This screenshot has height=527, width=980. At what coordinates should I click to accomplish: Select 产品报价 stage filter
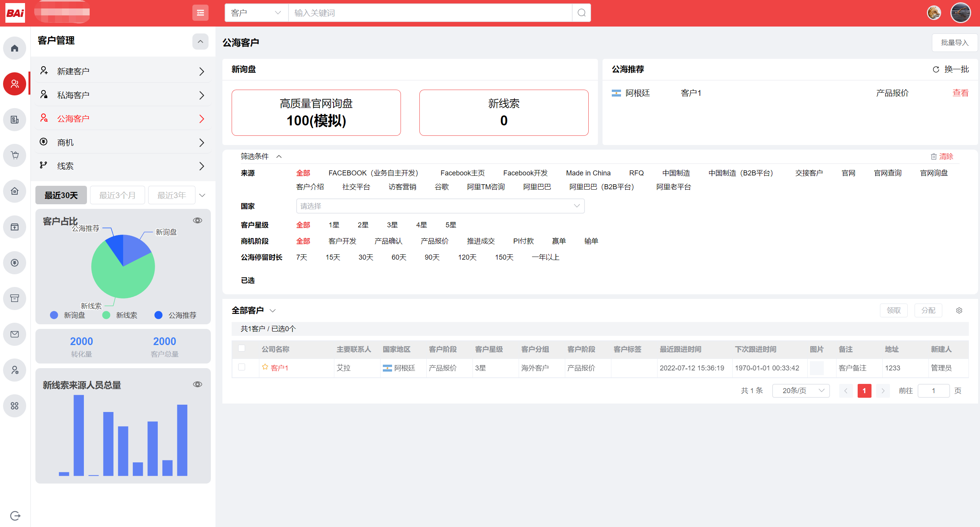click(x=434, y=241)
